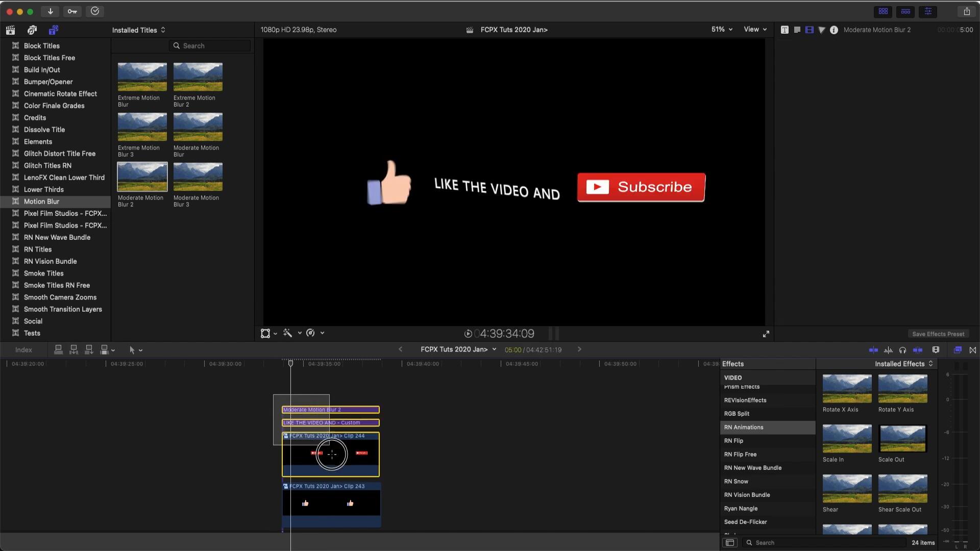Enable solo with the headphones icon
This screenshot has height=551, width=980.
pyautogui.click(x=902, y=350)
